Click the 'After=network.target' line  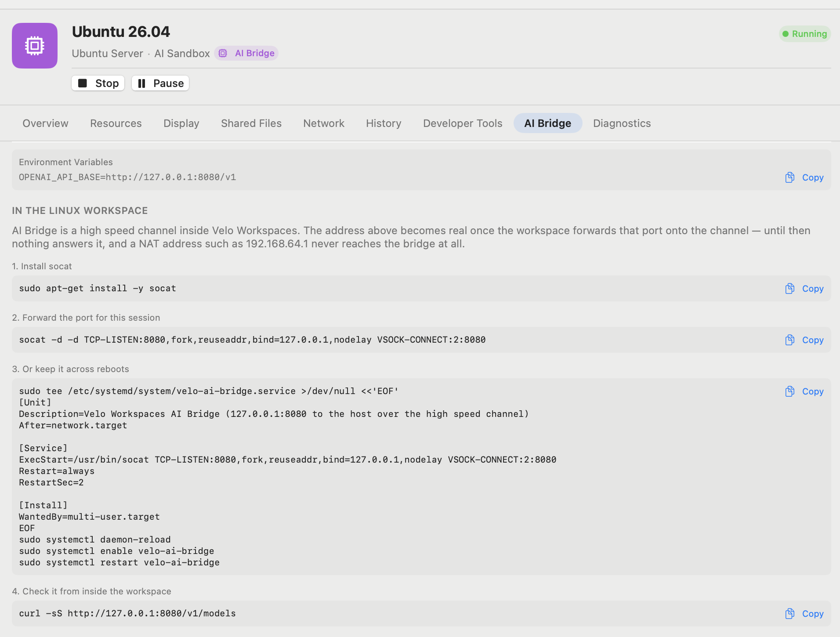click(73, 425)
